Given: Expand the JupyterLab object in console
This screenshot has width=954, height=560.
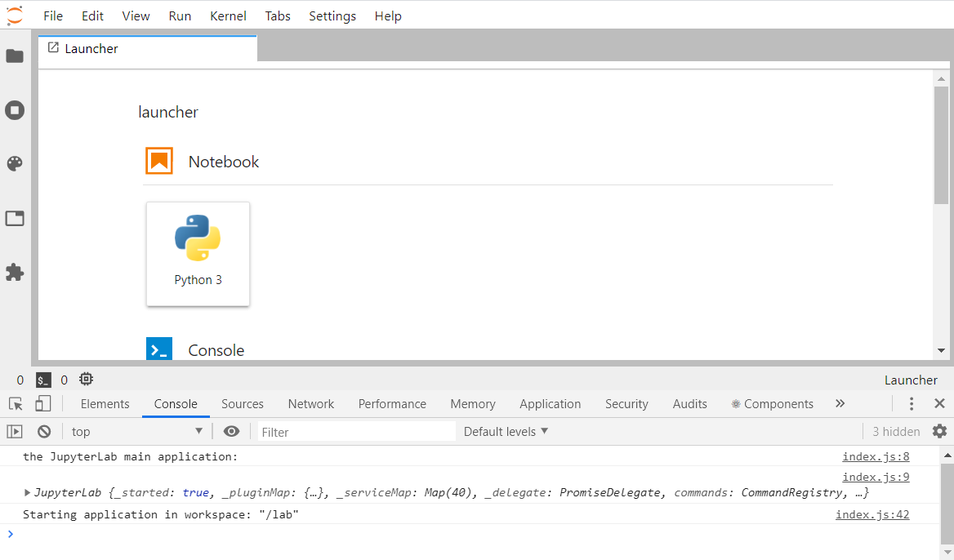Looking at the screenshot, I should (28, 492).
